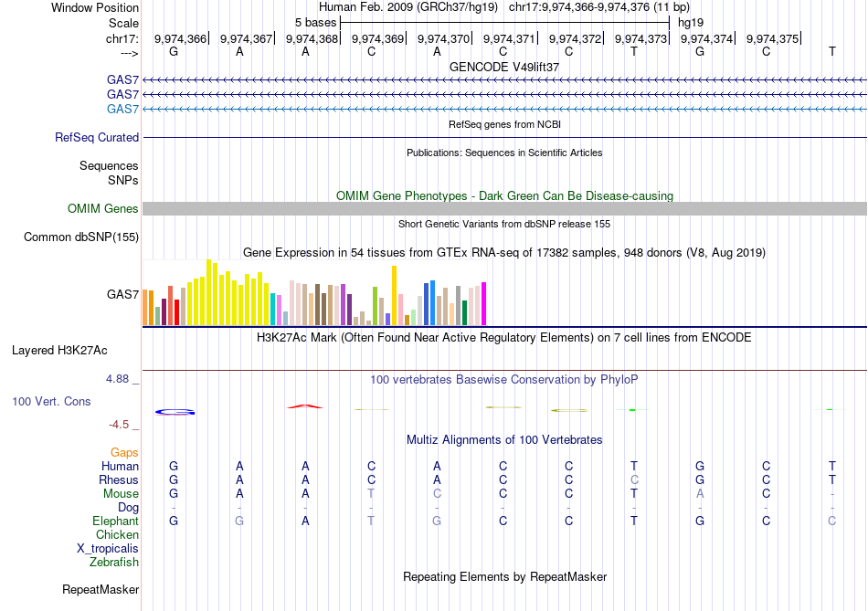Open the Layered H3K27Ac track label
Screen dimensions: 868x611
point(59,351)
